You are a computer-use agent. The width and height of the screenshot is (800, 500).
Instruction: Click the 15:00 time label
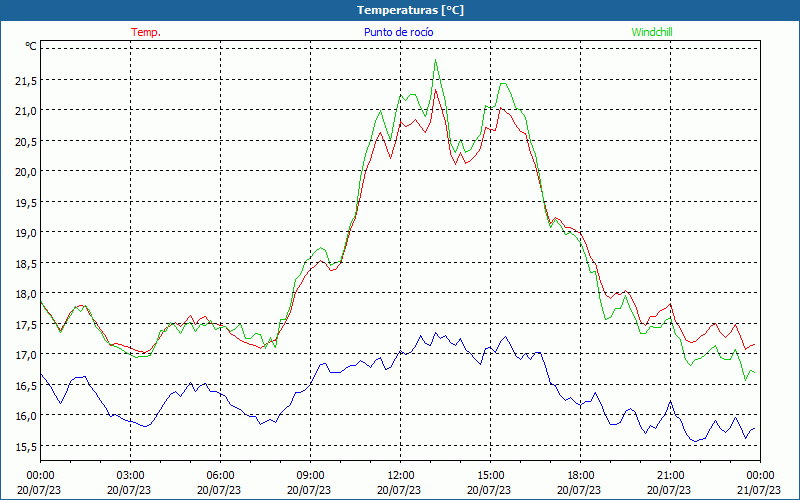(x=490, y=476)
